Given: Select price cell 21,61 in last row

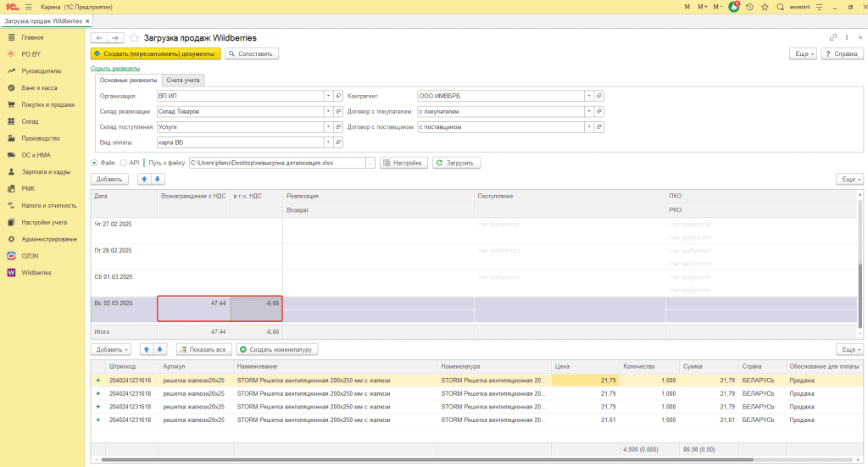Looking at the screenshot, I should [x=585, y=420].
